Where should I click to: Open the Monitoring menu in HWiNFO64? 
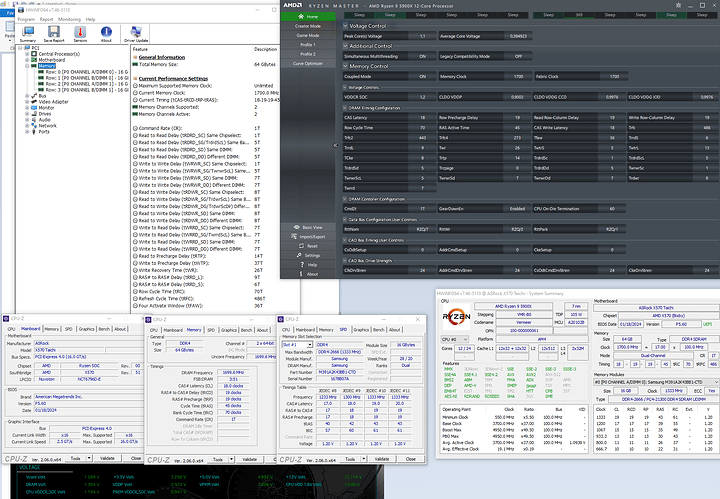tap(69, 19)
